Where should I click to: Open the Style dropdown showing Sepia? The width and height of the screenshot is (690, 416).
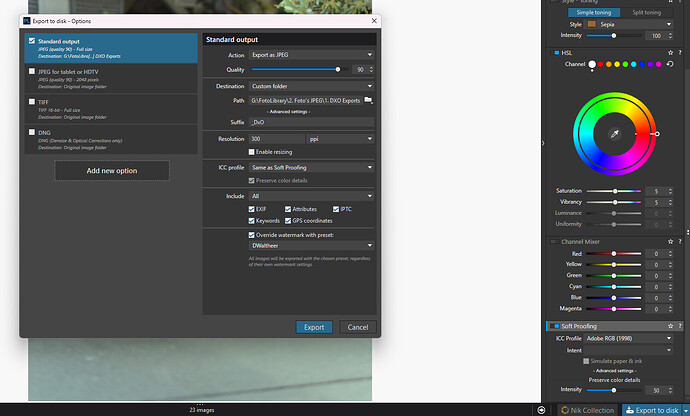coord(629,24)
